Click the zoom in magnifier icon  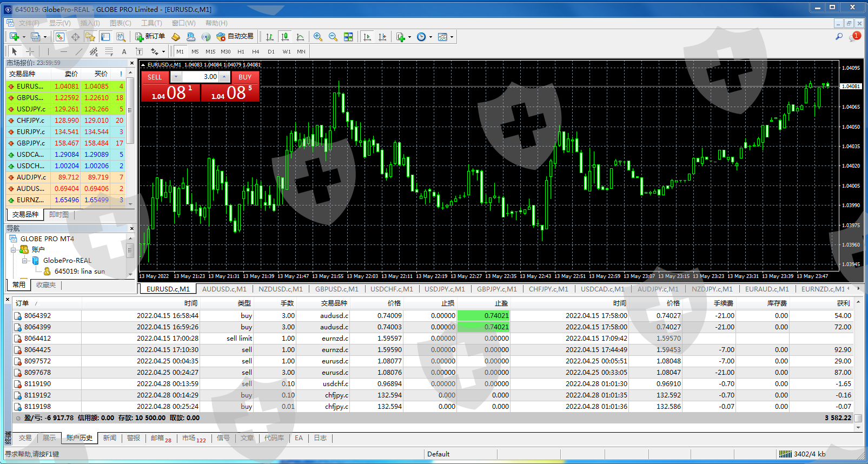click(318, 37)
